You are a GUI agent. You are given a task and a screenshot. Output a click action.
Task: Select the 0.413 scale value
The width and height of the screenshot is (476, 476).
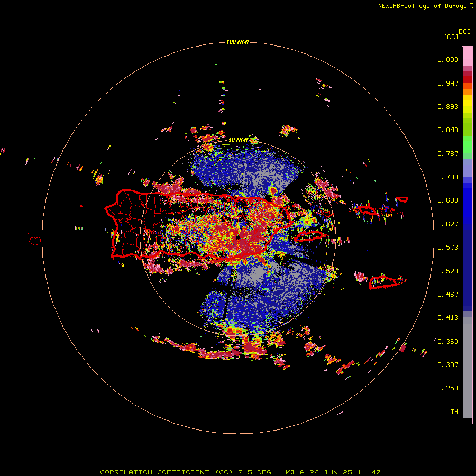pyautogui.click(x=448, y=318)
